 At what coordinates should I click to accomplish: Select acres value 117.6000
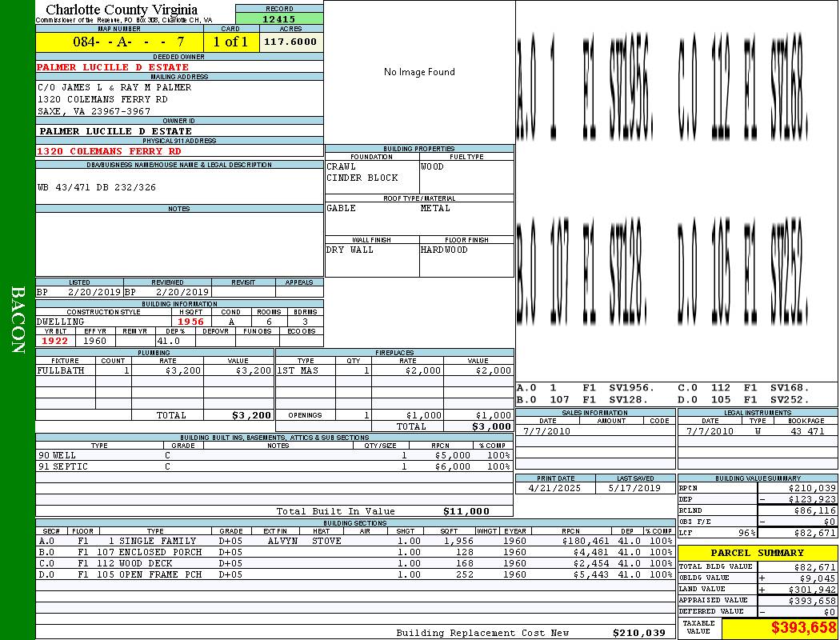[x=290, y=42]
